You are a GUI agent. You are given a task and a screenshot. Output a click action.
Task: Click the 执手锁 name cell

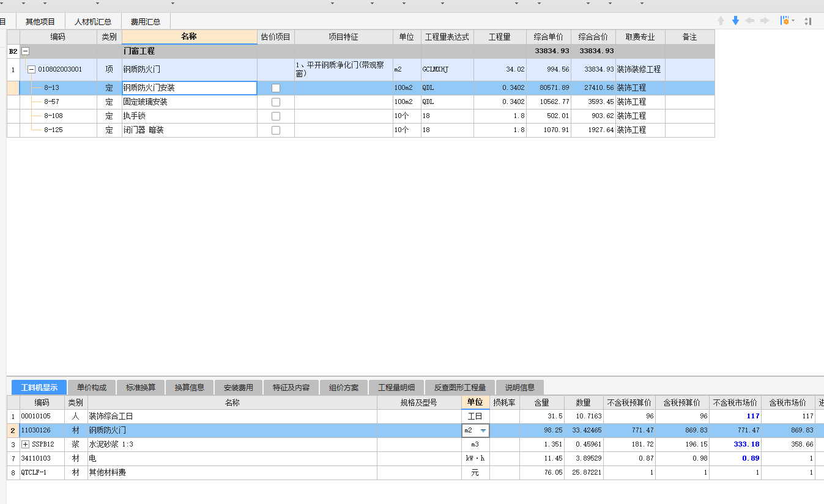(190, 116)
